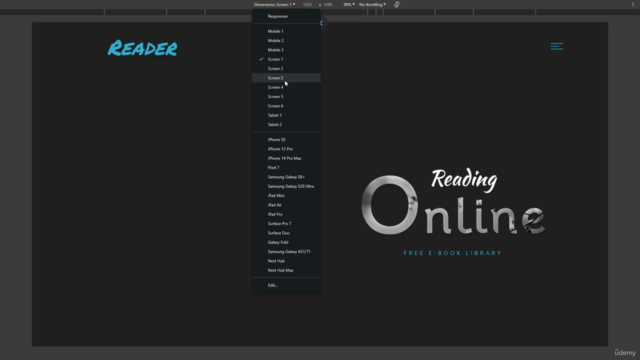
Task: Choose iPhone SE device preset
Action: pos(286,140)
